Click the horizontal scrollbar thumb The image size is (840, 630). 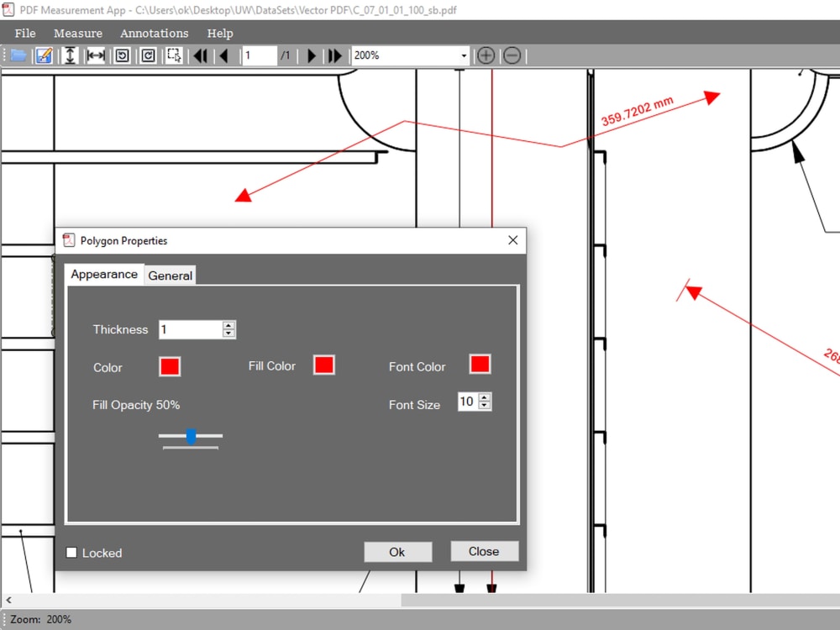pyautogui.click(x=621, y=600)
